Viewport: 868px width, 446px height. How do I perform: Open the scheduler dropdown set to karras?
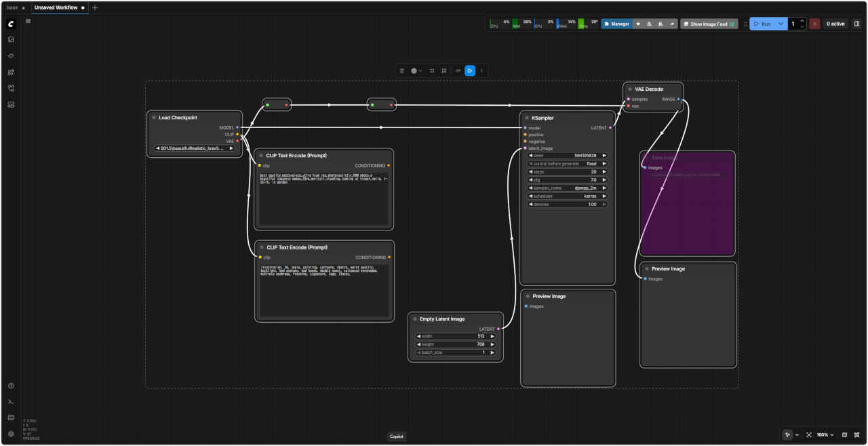[567, 196]
